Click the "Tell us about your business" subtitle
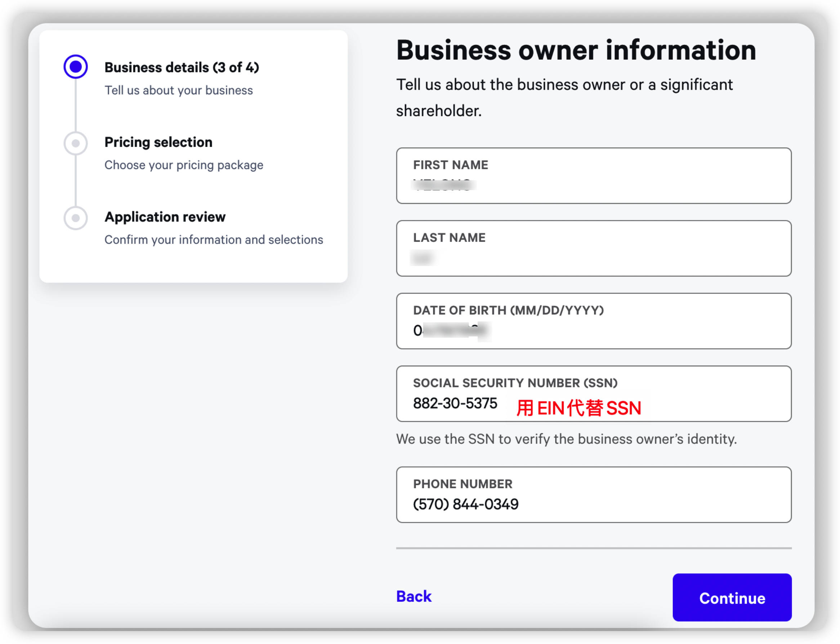The height and width of the screenshot is (644, 840). point(179,90)
